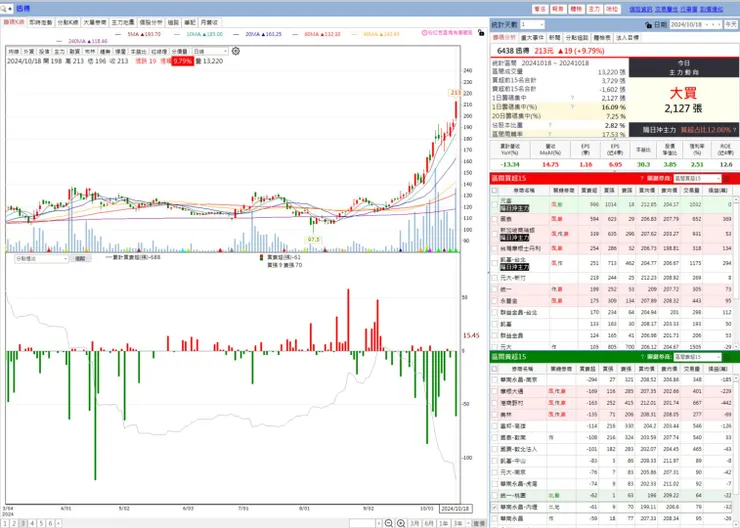Open the date dropdown showing 2024/10/18

pos(696,25)
